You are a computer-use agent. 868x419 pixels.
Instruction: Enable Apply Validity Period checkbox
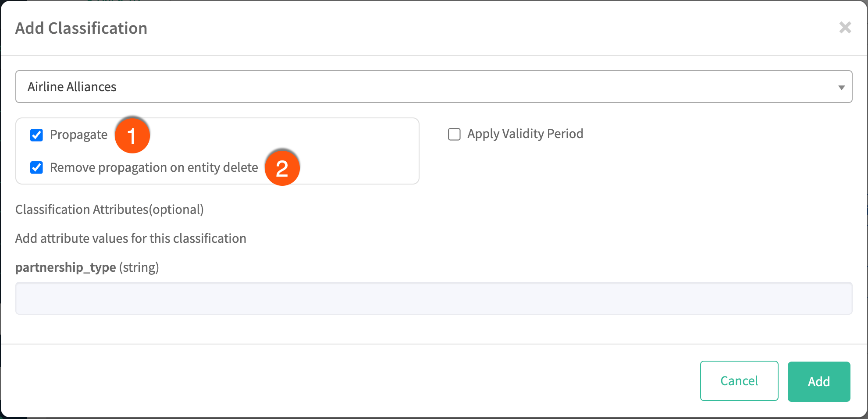(454, 134)
